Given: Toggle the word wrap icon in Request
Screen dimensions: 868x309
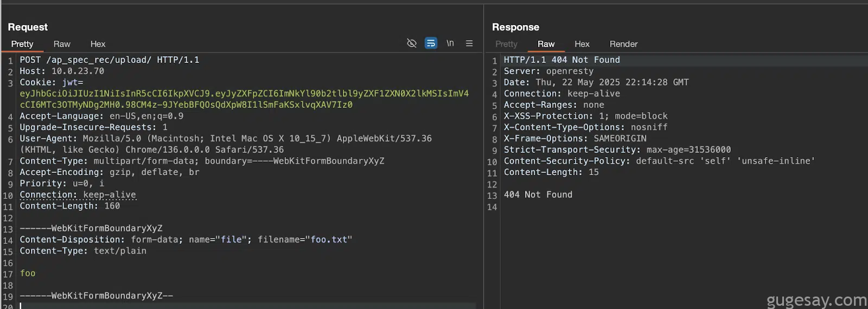Looking at the screenshot, I should pyautogui.click(x=431, y=43).
